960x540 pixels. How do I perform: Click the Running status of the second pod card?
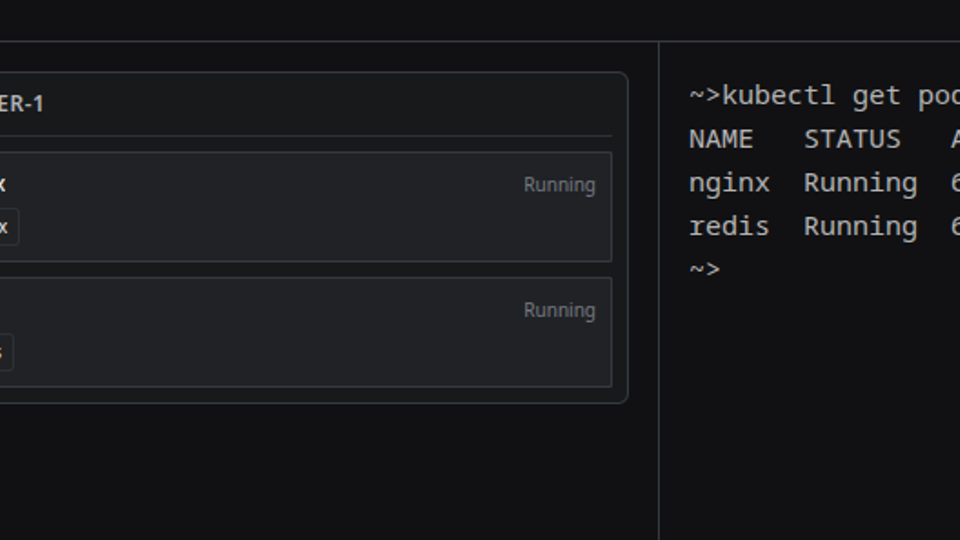(559, 310)
